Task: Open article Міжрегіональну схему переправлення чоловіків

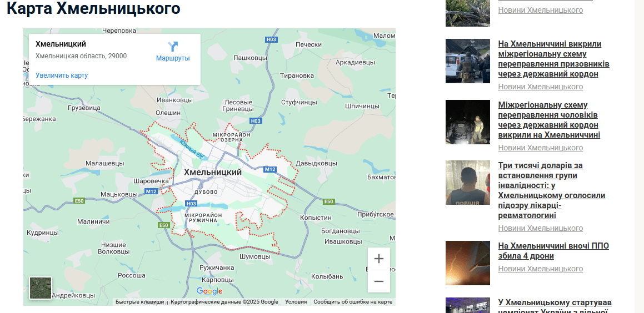Action: pyautogui.click(x=549, y=120)
